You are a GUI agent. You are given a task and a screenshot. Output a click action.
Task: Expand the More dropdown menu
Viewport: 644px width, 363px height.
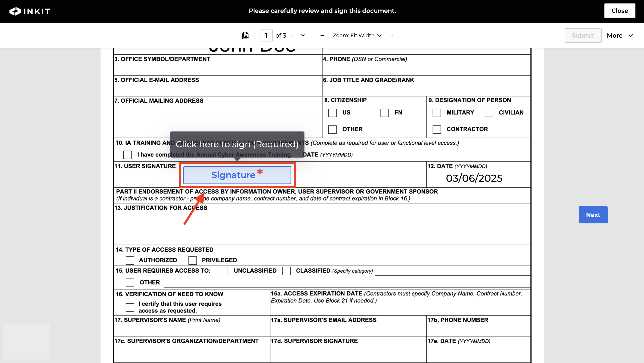pos(620,35)
